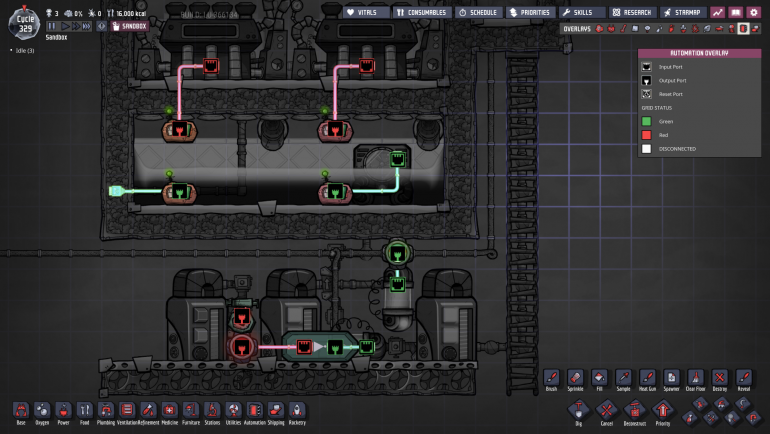Click the 16,000 kcal food counter
Image resolution: width=770 pixels, height=434 pixels.
(x=127, y=13)
